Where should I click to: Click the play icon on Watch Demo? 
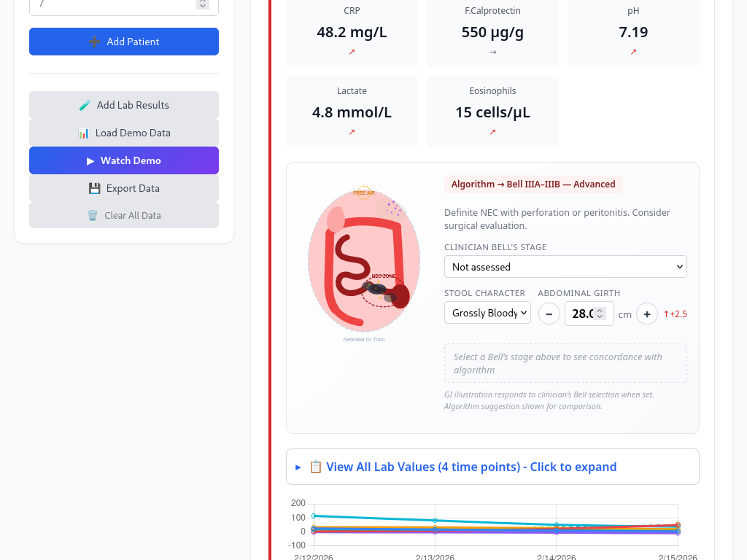coord(90,161)
